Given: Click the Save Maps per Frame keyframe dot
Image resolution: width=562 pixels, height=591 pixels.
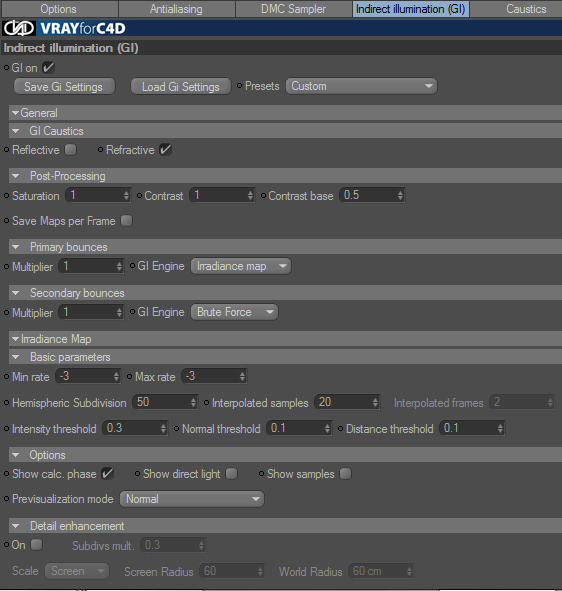Looking at the screenshot, I should coord(6,220).
